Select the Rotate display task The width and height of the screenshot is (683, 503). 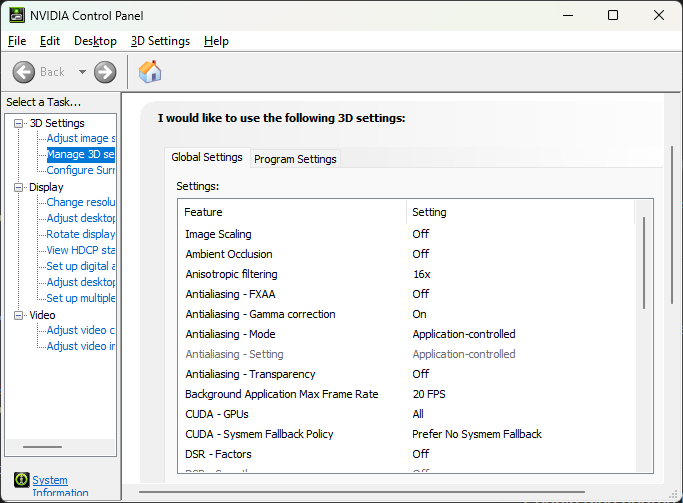(80, 234)
